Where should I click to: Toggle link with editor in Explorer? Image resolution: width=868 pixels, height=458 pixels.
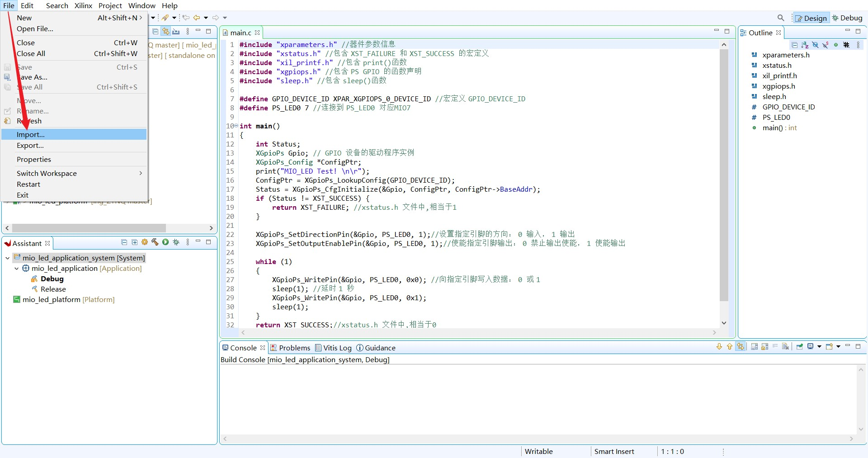point(166,32)
